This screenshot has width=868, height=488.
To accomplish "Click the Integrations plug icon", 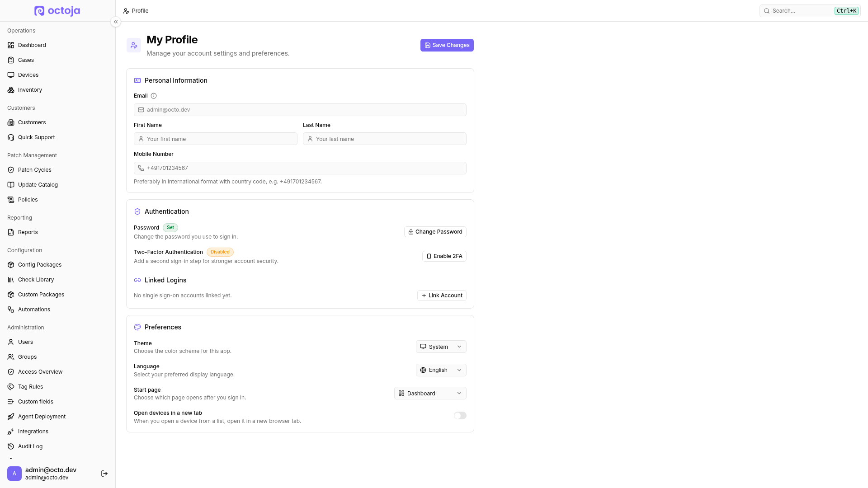I will tap(11, 432).
